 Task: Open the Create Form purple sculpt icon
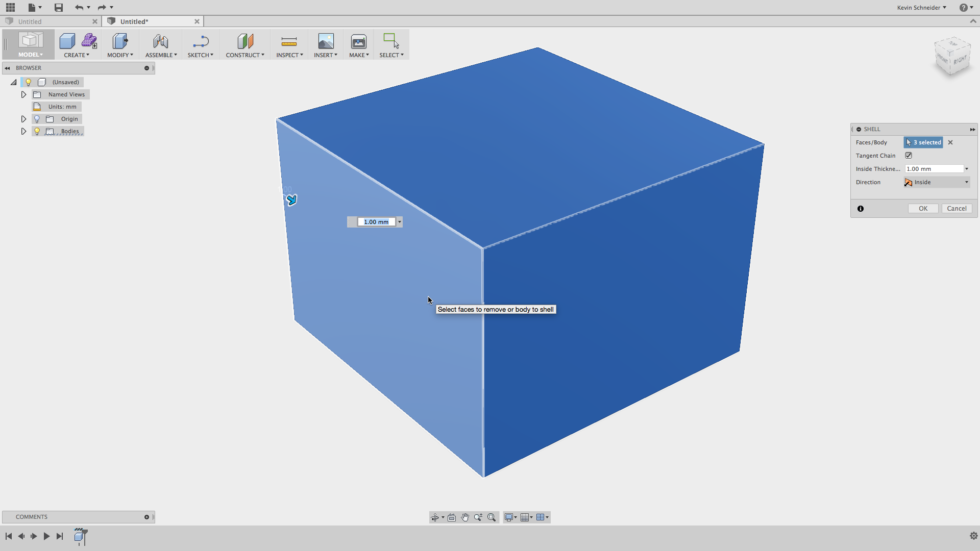[x=89, y=41]
